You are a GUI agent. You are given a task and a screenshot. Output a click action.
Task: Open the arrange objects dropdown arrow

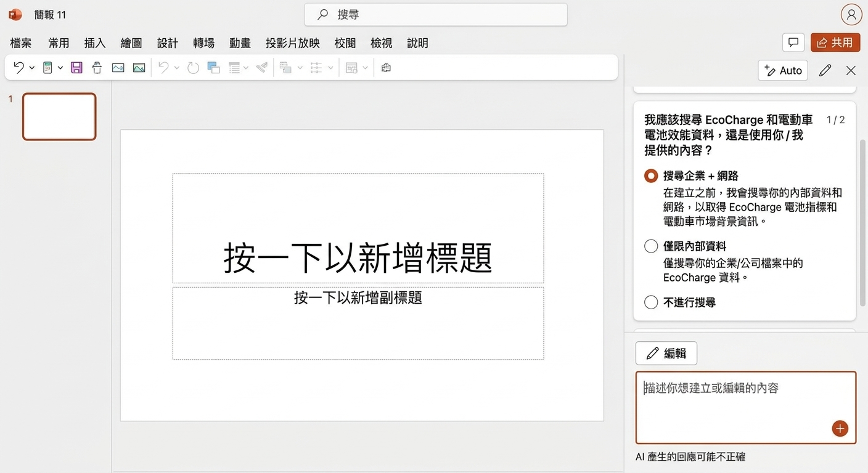[x=300, y=68]
